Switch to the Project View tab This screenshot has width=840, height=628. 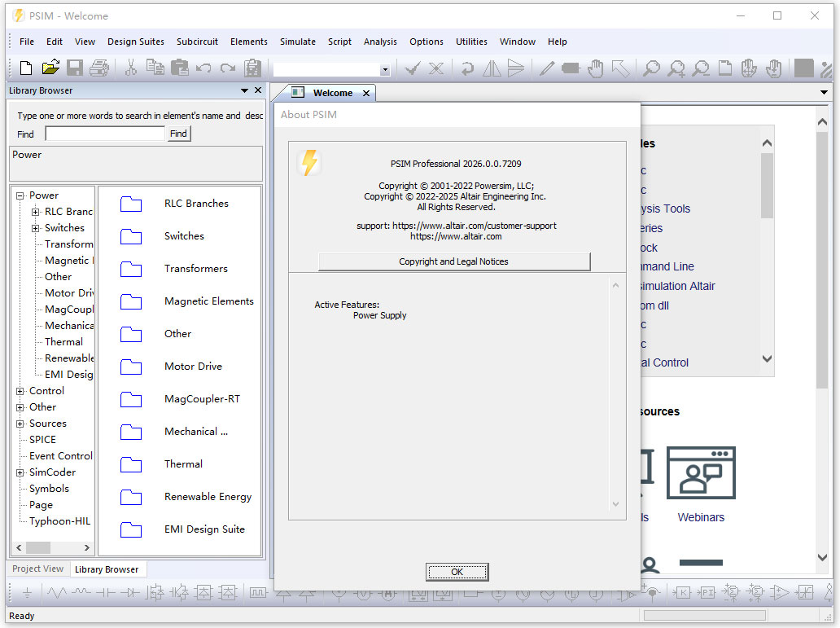[38, 569]
